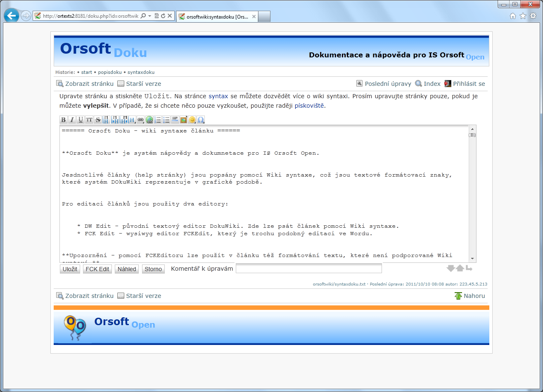The width and height of the screenshot is (543, 392).
Task: Switch to the FCK Edit editor
Action: [97, 269]
